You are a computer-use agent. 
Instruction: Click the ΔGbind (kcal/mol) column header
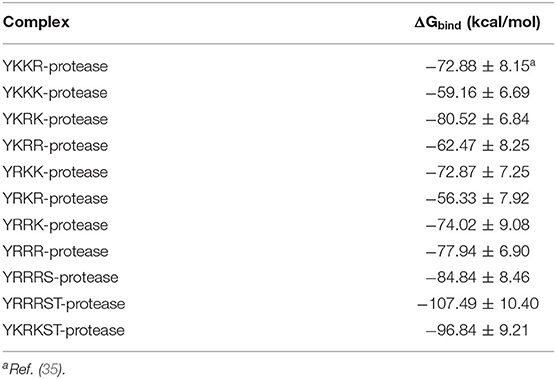click(x=477, y=23)
